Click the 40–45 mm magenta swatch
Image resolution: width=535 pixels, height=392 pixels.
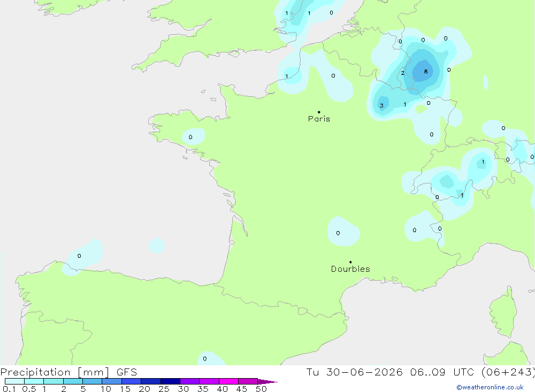(x=228, y=381)
